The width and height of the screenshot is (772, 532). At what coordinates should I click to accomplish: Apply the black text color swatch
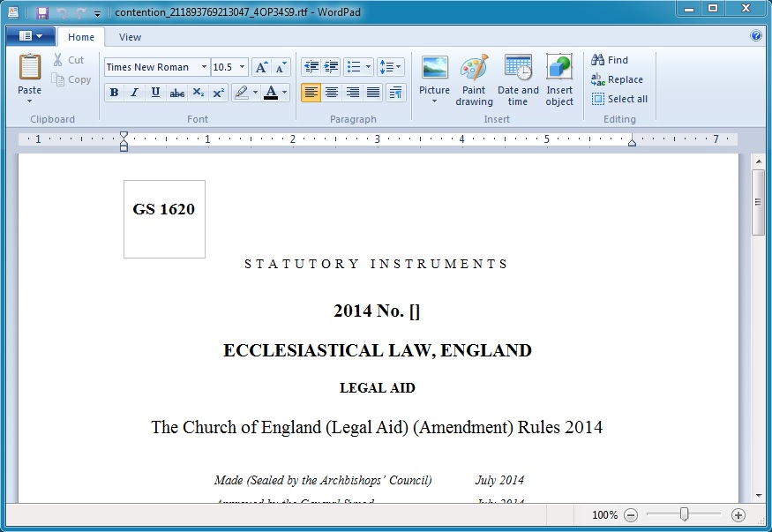(271, 93)
